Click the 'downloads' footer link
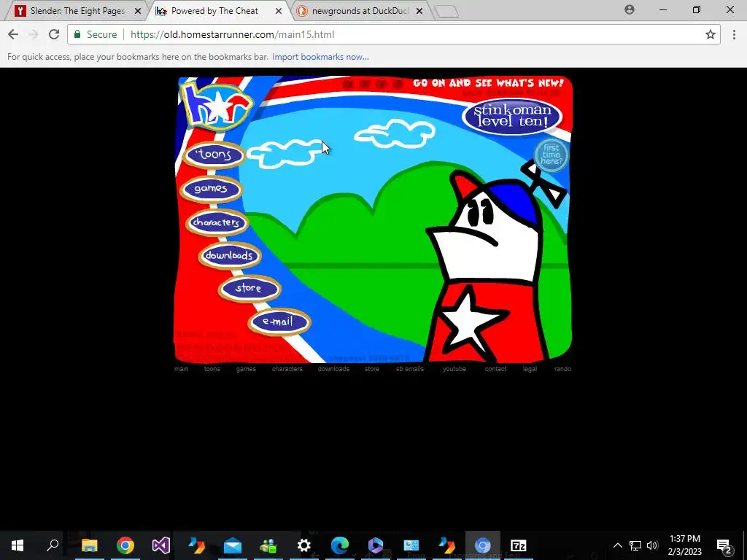The width and height of the screenshot is (747, 560). 333,369
